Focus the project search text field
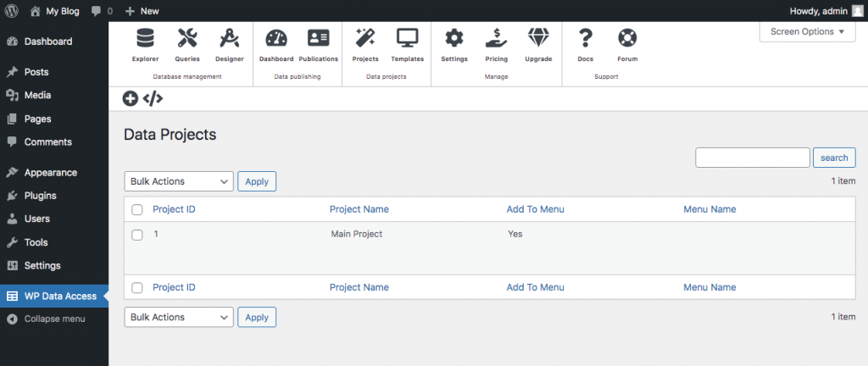The image size is (868, 366). click(x=753, y=158)
